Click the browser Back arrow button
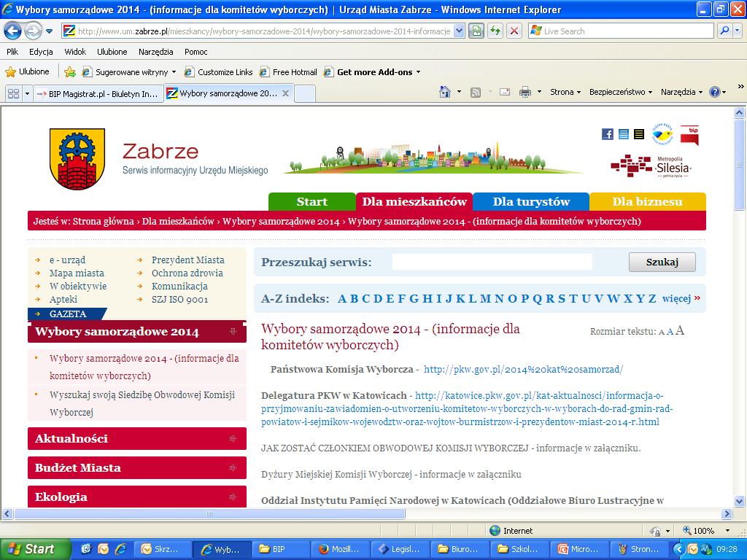 point(12,31)
